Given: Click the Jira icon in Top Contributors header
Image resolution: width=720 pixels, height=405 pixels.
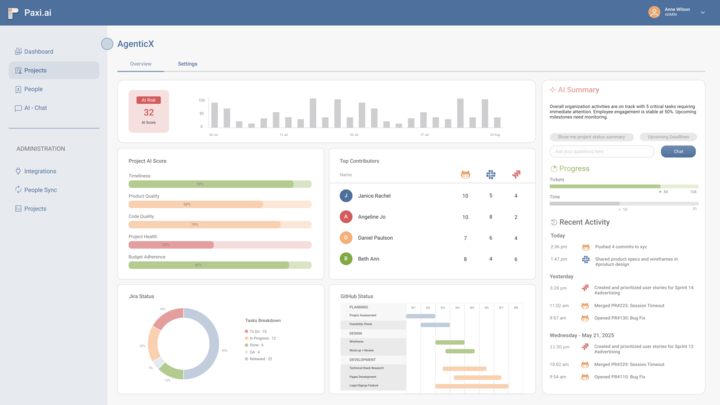Looking at the screenshot, I should point(516,174).
